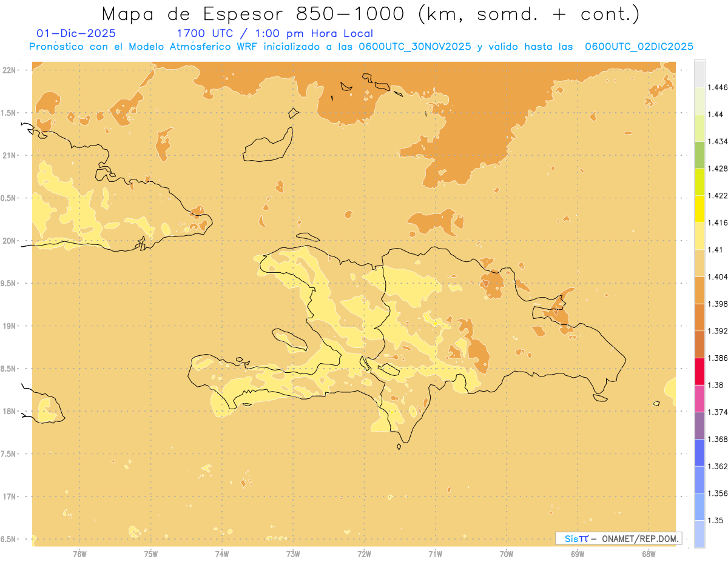Click colorbar label '1.35'
The image size is (728, 562).
(716, 521)
